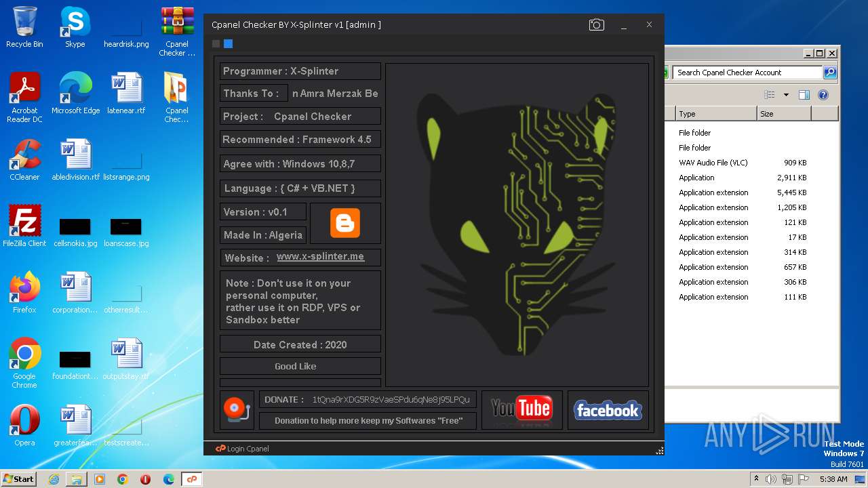Open the Windows Start button
Viewport: 868px width, 488px height.
(18, 479)
